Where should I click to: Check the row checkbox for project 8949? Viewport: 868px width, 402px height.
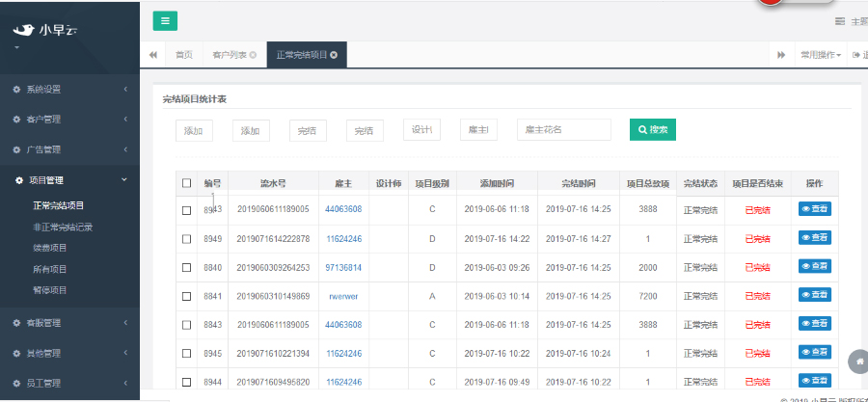186,238
